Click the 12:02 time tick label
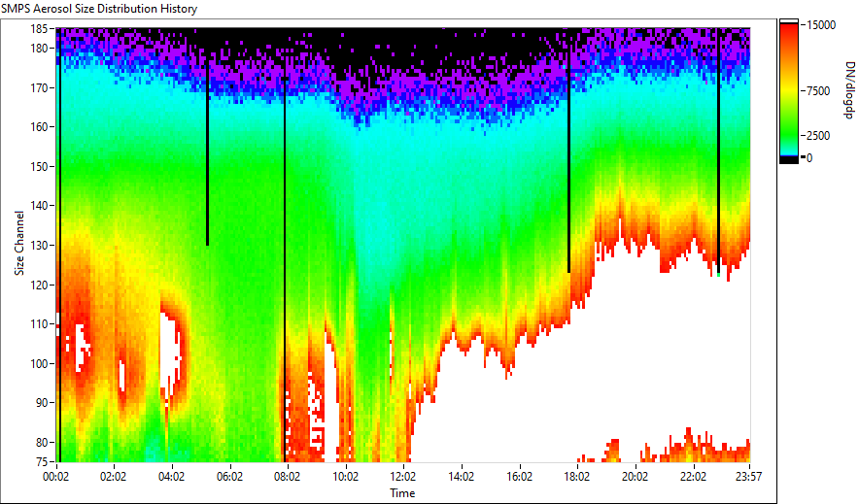Image resolution: width=859 pixels, height=504 pixels. tap(403, 477)
